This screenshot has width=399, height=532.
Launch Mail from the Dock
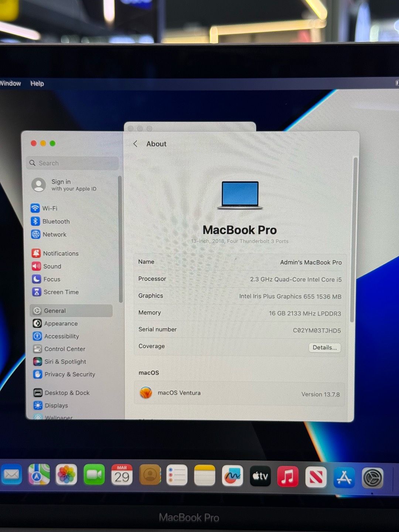11,474
